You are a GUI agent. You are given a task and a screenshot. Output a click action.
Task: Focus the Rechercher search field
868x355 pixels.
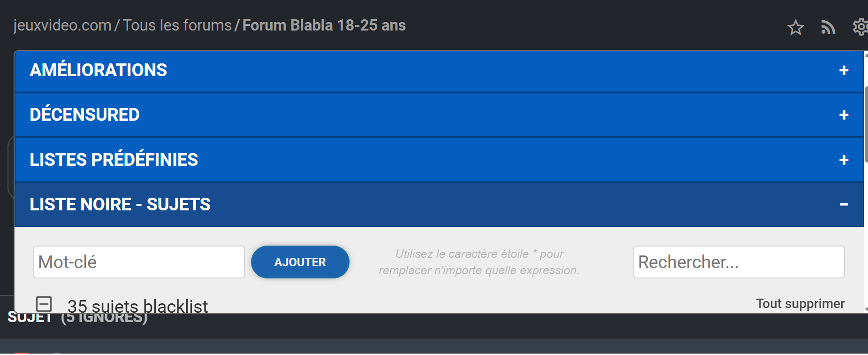click(739, 262)
